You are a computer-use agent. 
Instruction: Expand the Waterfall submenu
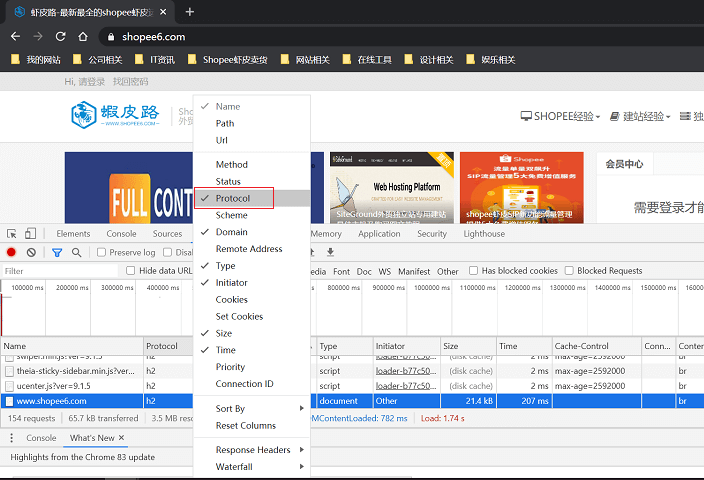click(252, 467)
